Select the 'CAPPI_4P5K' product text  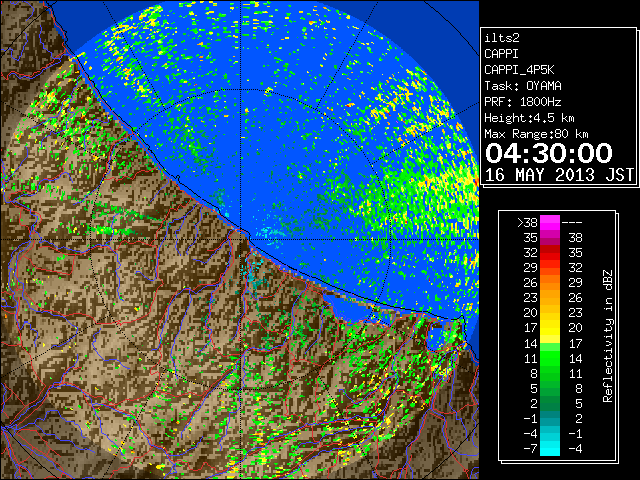(519, 70)
